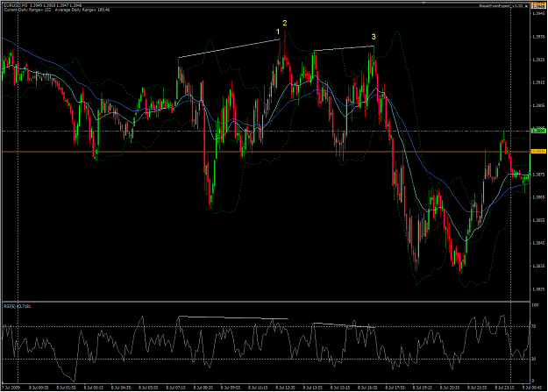Click the 8 Jul 07:15 time label
548x392 pixels.
coord(175,388)
